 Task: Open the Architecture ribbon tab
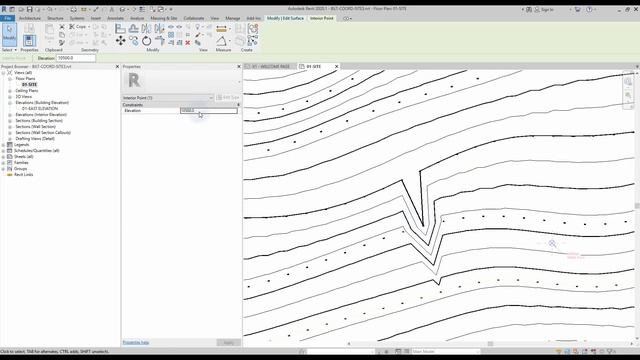tap(30, 18)
